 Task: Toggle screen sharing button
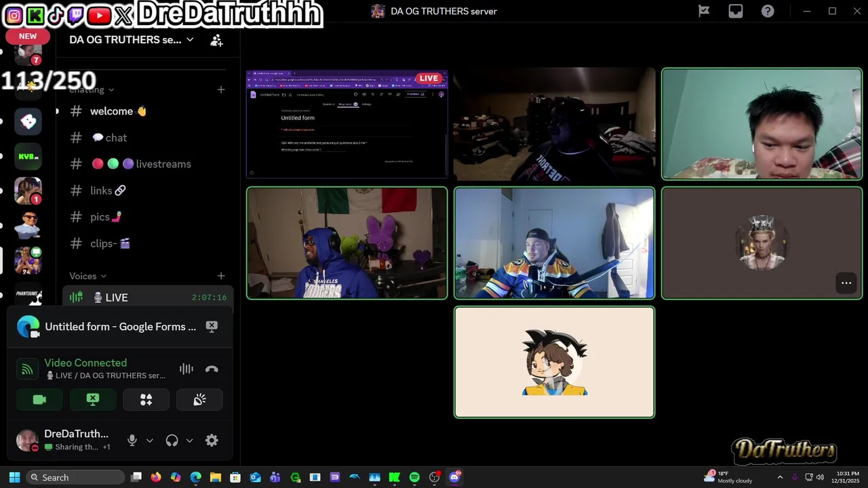pyautogui.click(x=93, y=400)
